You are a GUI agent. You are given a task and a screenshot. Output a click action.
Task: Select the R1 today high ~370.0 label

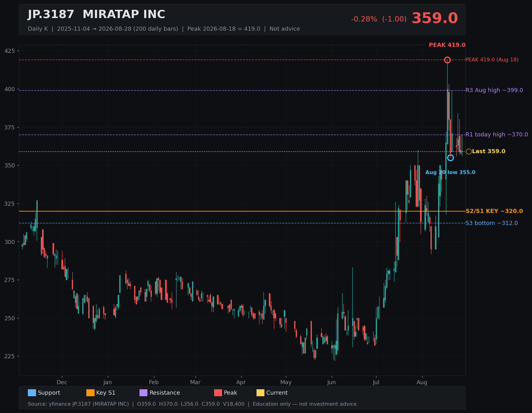497,135
